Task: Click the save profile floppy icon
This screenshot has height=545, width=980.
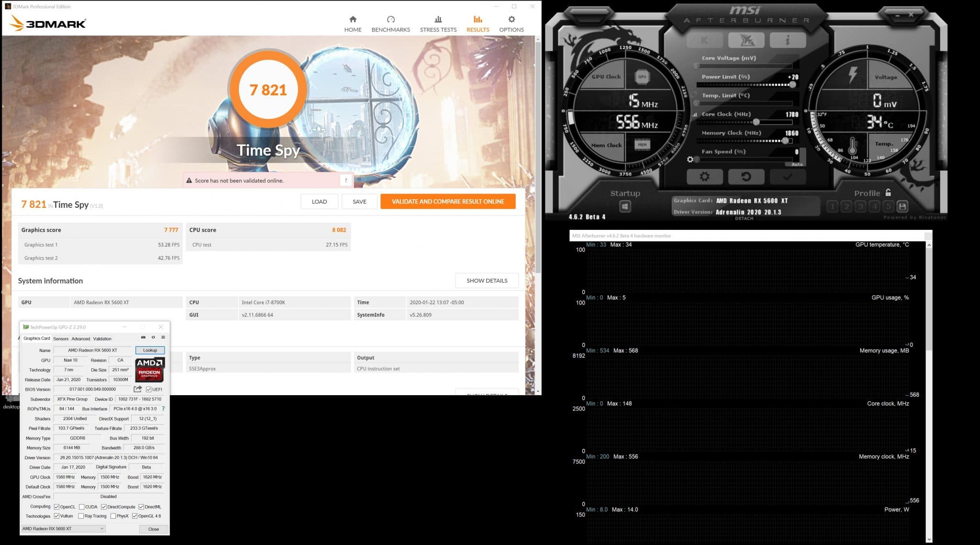Action: (x=902, y=206)
